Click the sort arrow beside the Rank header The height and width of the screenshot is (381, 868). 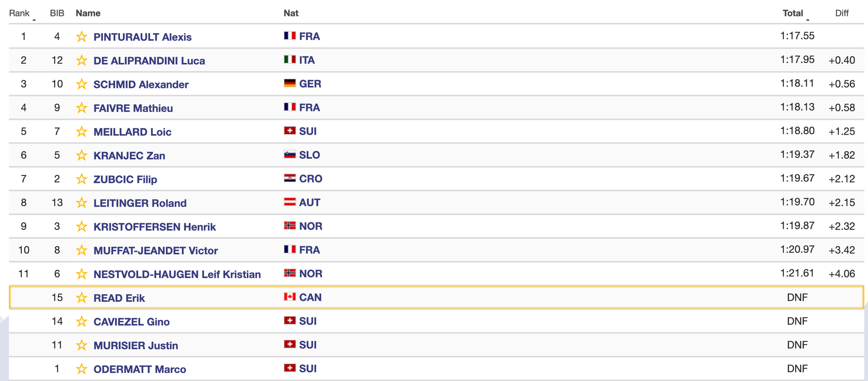[34, 19]
